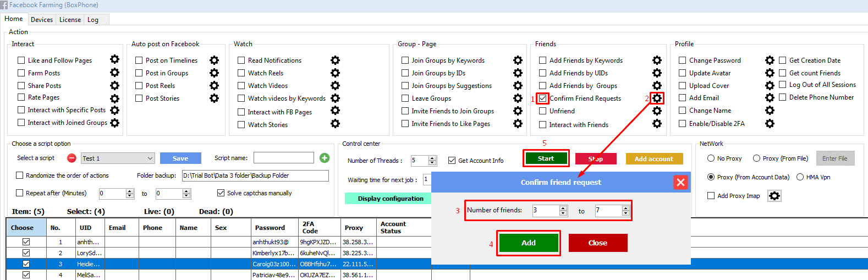Click the green Start button
Viewport: 868px width, 280px height.
click(x=546, y=158)
